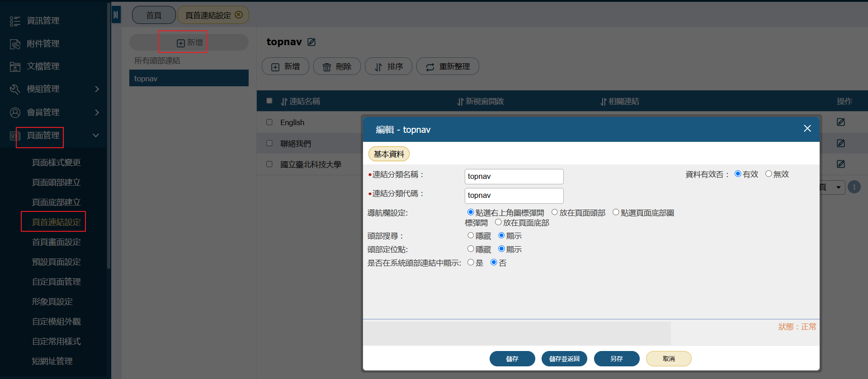The height and width of the screenshot is (379, 868).
Task: Click the sort icon on 連結名稱 column
Action: pyautogui.click(x=284, y=102)
